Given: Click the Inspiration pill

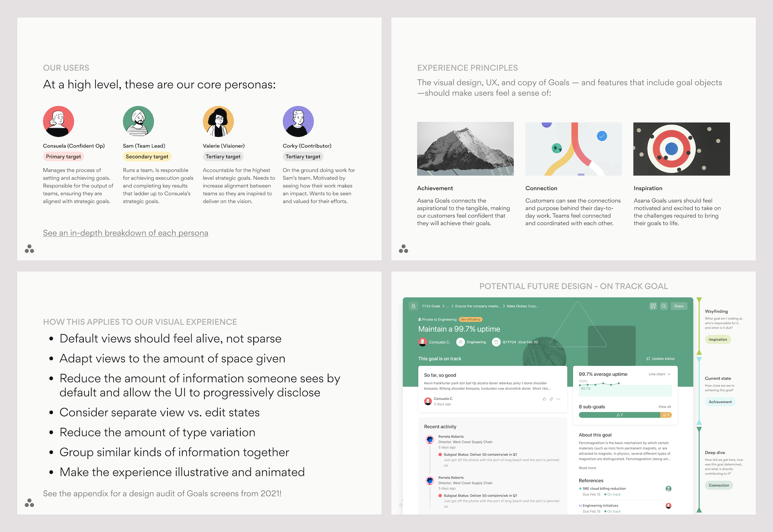Looking at the screenshot, I should pos(718,339).
